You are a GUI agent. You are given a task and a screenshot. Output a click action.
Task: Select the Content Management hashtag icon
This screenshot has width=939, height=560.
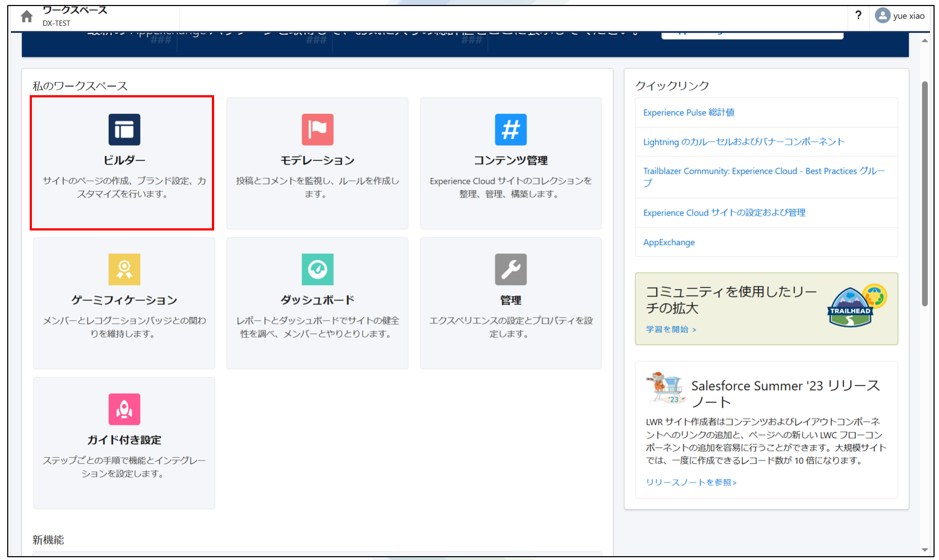point(511,129)
